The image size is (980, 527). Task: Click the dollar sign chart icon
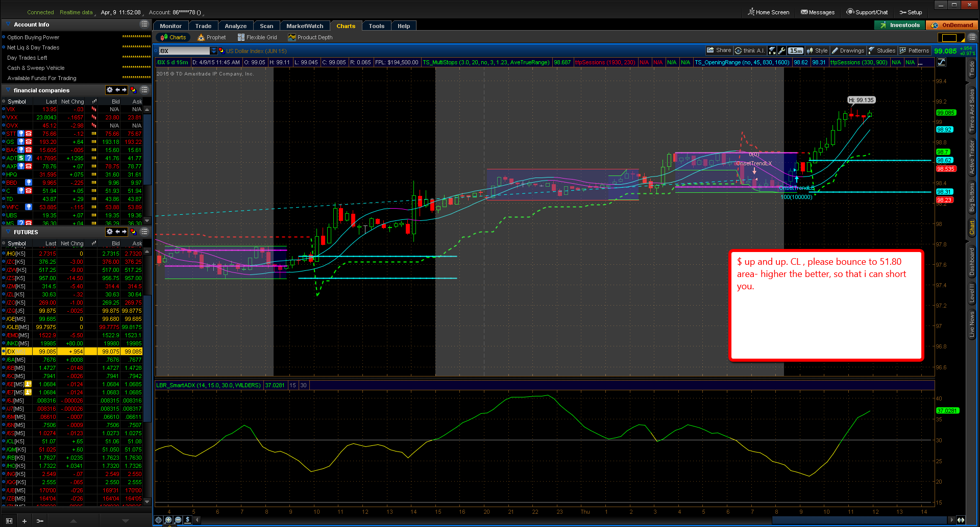187,520
